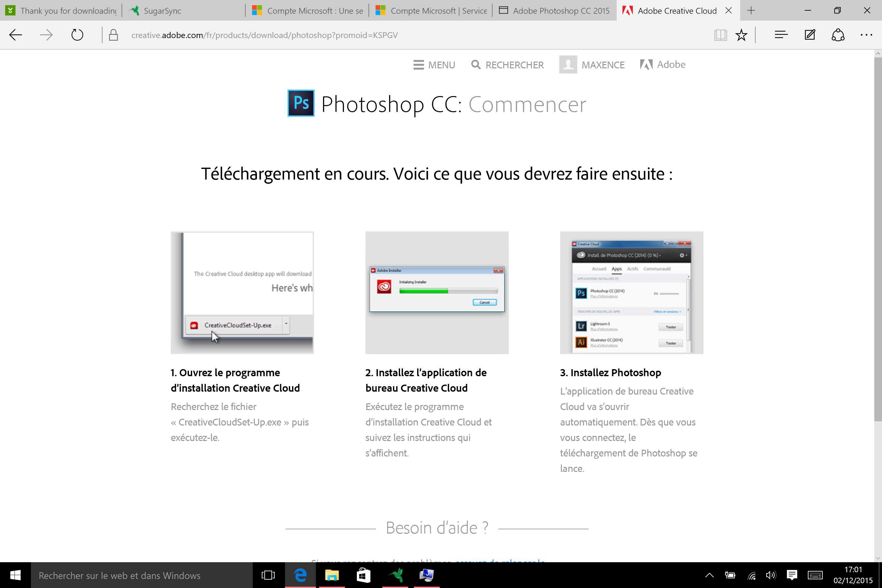Add page to favorites with star icon
The width and height of the screenshot is (882, 588).
coord(741,35)
